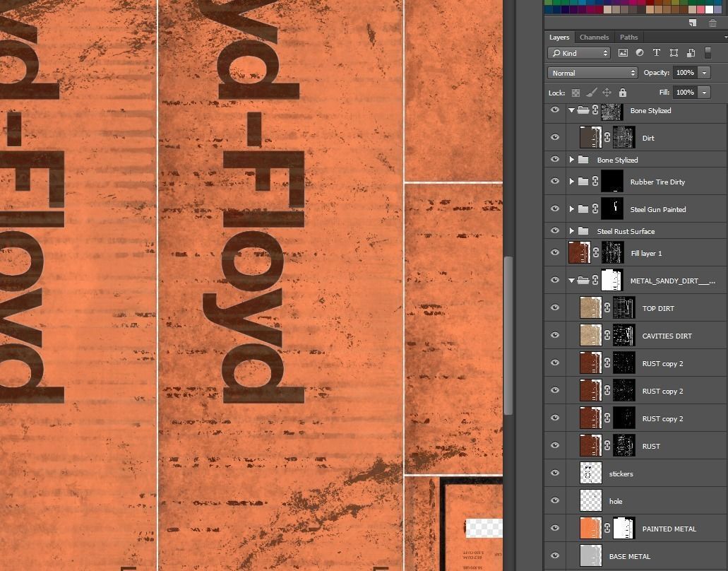Pick the lavender swatch in Swatches panel

717,9
